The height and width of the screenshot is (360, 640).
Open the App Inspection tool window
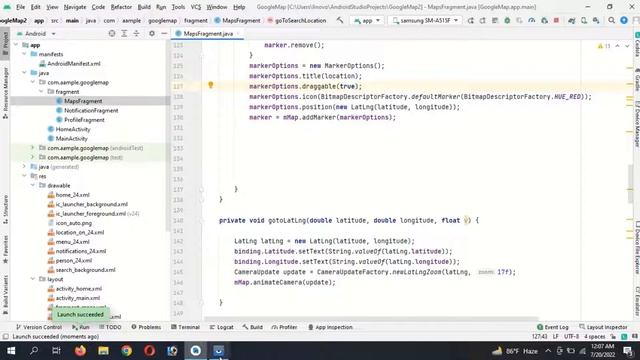[330, 327]
